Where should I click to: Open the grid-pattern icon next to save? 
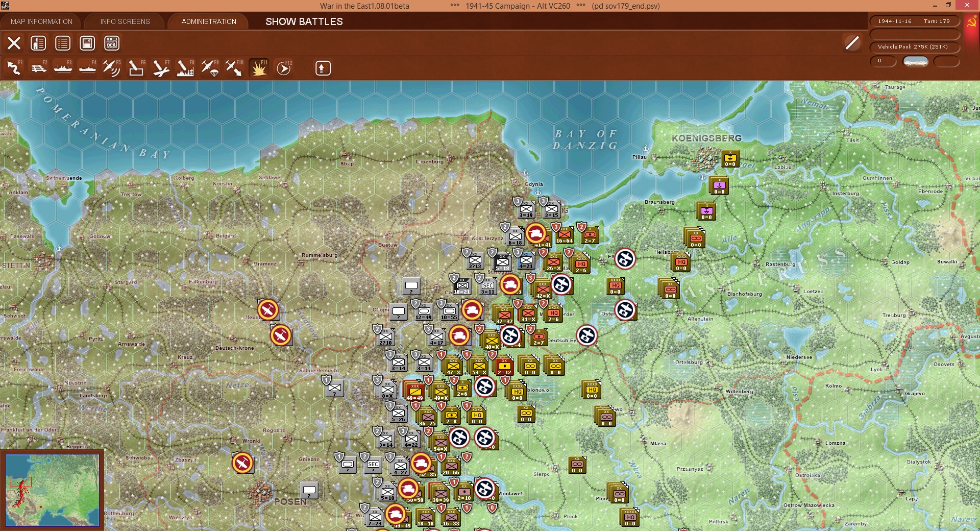click(112, 43)
